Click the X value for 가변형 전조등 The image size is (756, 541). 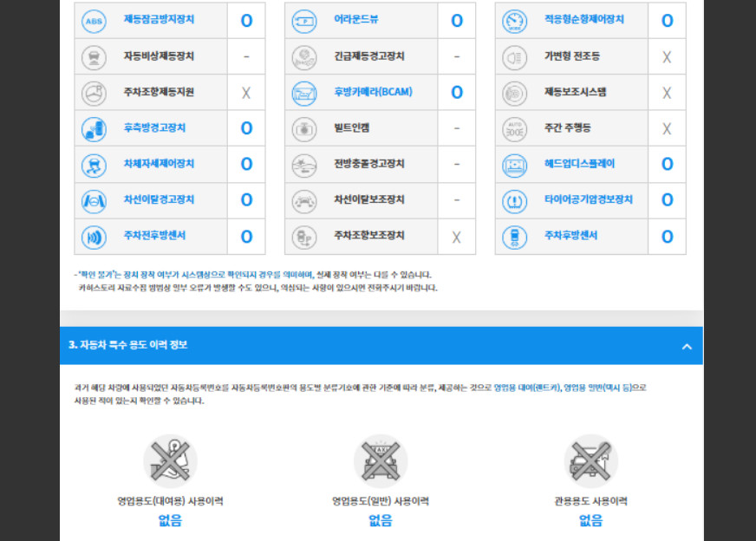point(667,57)
